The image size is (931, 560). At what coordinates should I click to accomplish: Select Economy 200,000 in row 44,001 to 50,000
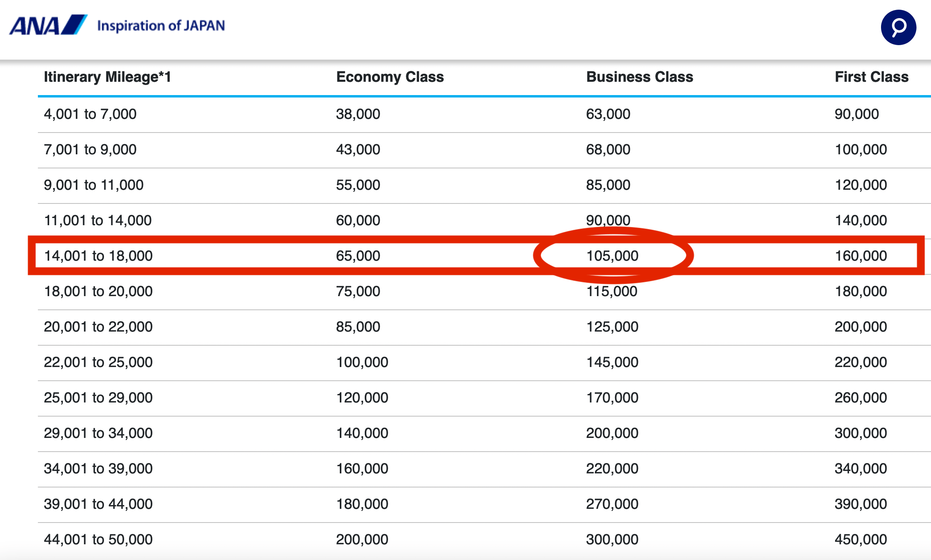coord(362,539)
